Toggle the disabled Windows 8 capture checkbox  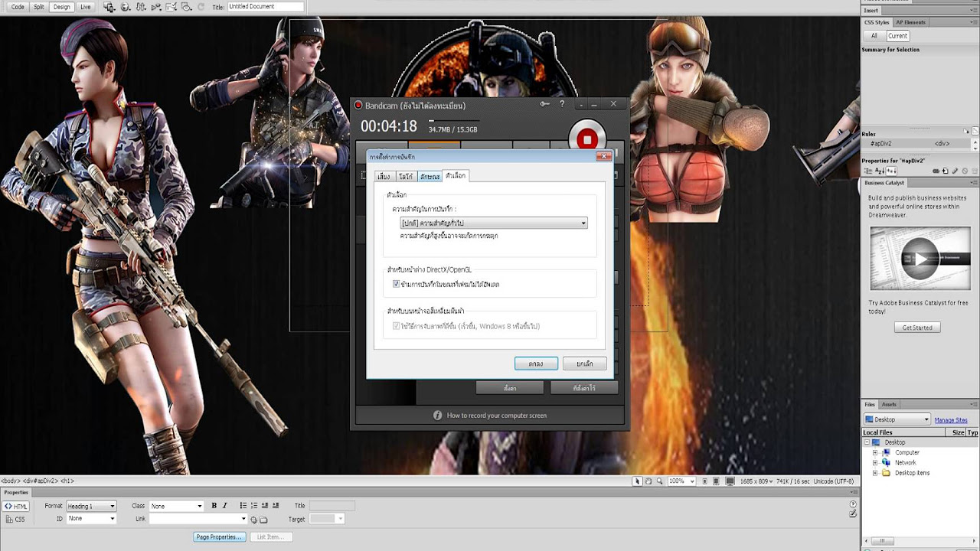pyautogui.click(x=396, y=326)
